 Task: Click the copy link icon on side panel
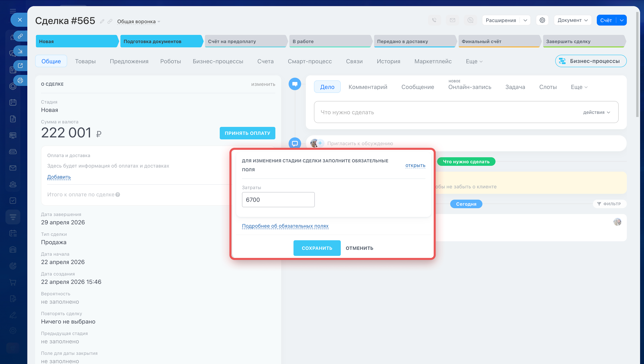tap(20, 36)
